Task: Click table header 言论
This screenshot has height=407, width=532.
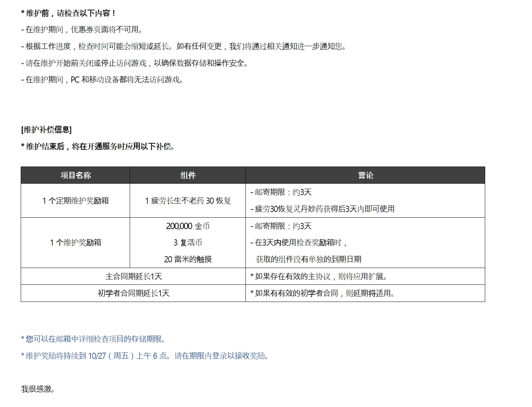Action: tap(366, 175)
